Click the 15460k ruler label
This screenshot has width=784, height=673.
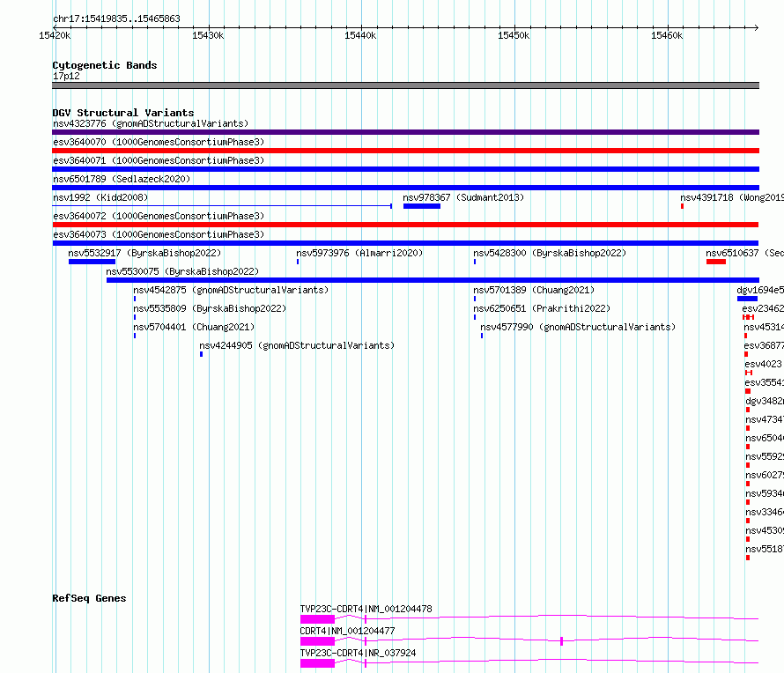(x=667, y=35)
